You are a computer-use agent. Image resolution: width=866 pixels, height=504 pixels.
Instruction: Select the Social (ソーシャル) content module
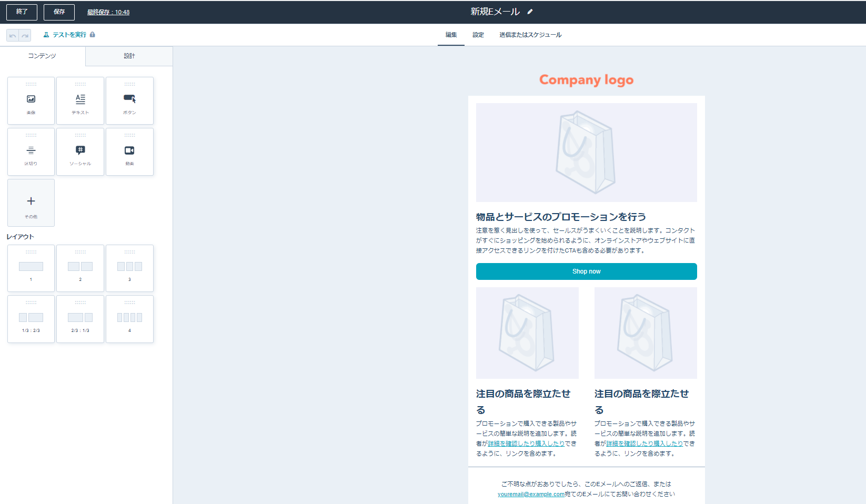click(x=80, y=152)
